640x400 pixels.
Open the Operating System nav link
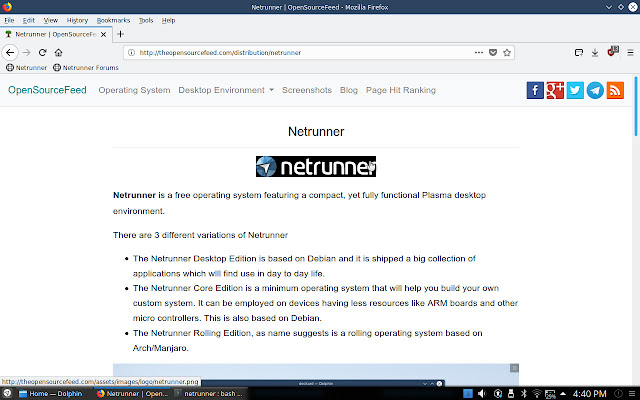pyautogui.click(x=134, y=90)
